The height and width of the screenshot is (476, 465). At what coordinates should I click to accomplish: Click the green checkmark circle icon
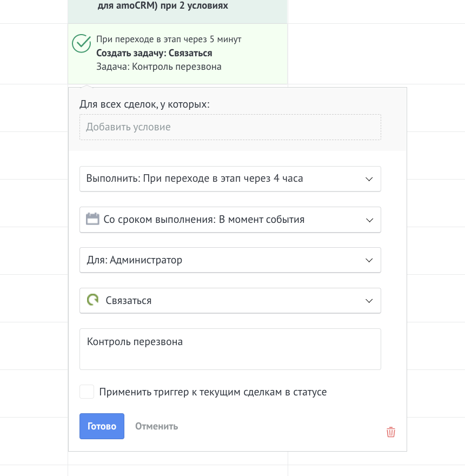click(81, 43)
